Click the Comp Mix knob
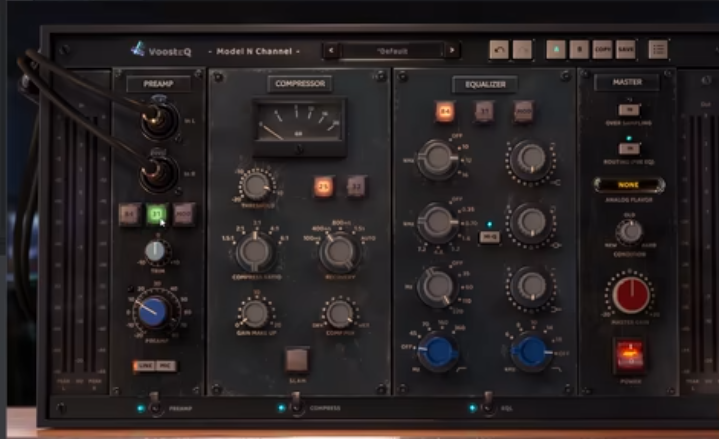Viewport: 719px width, 439px height. click(340, 313)
